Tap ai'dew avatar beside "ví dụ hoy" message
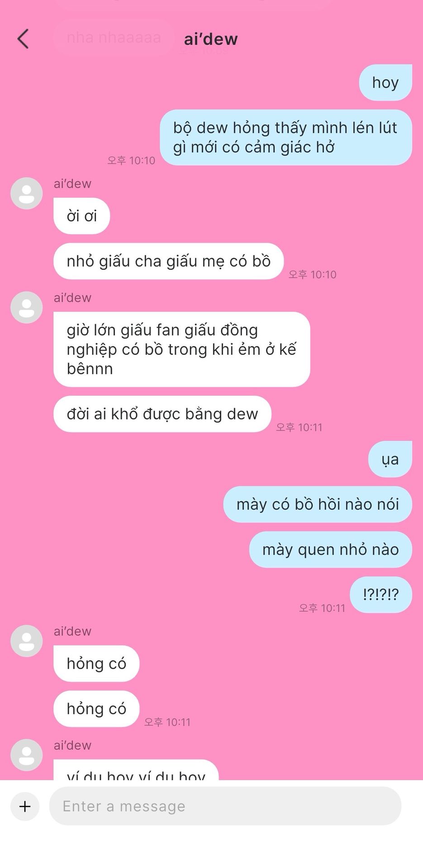The height and width of the screenshot is (868, 423). point(27,755)
